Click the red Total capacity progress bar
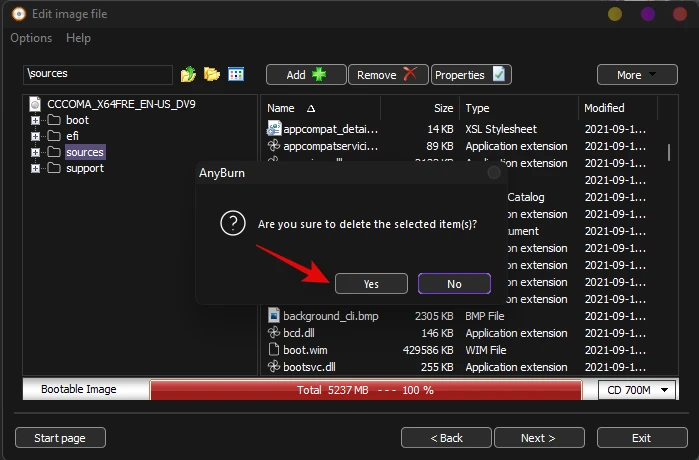Viewport: 699px width, 460px height. (366, 390)
